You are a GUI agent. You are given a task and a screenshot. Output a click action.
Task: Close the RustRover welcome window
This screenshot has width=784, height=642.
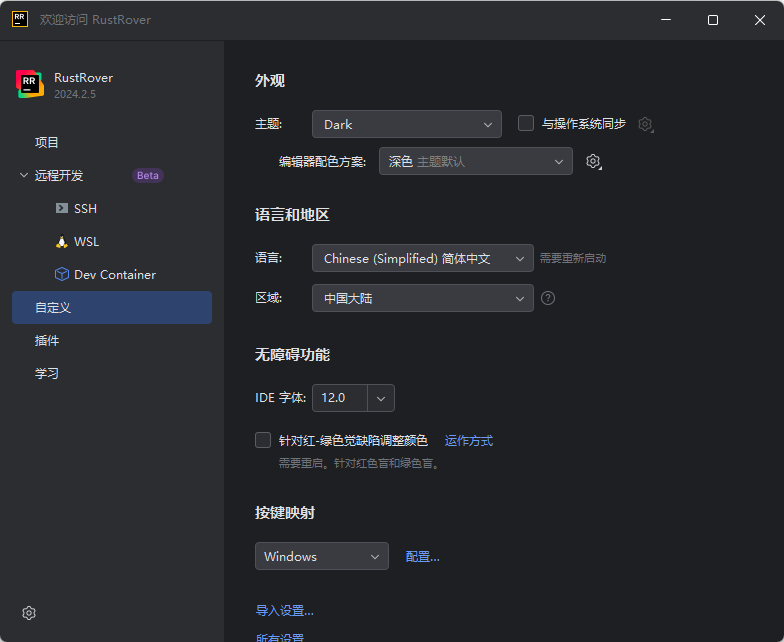[x=760, y=20]
